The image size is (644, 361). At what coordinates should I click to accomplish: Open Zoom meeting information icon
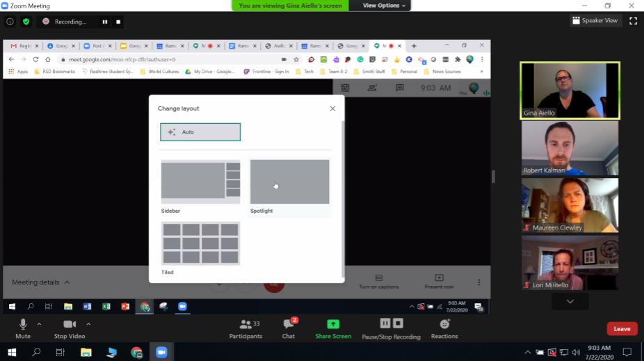pos(10,22)
